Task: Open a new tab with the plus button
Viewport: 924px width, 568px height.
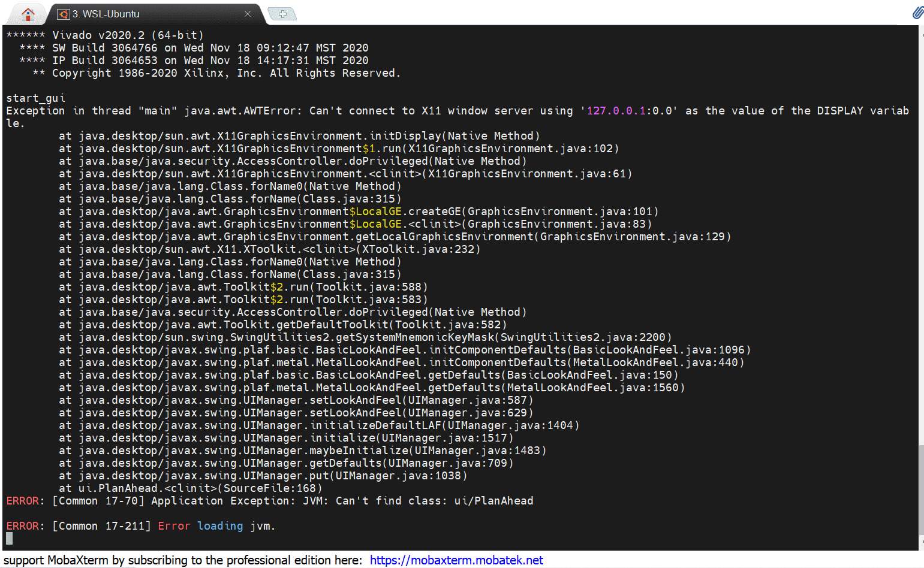Action: tap(282, 14)
